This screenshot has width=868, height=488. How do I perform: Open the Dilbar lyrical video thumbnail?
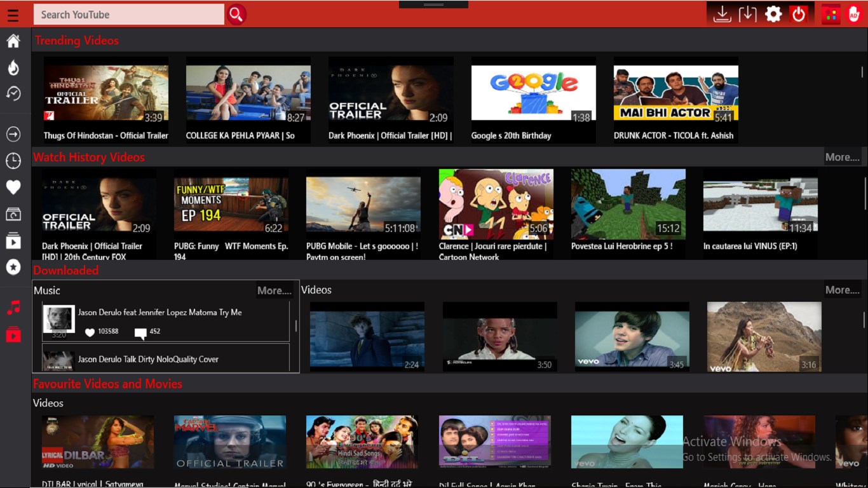tap(98, 442)
